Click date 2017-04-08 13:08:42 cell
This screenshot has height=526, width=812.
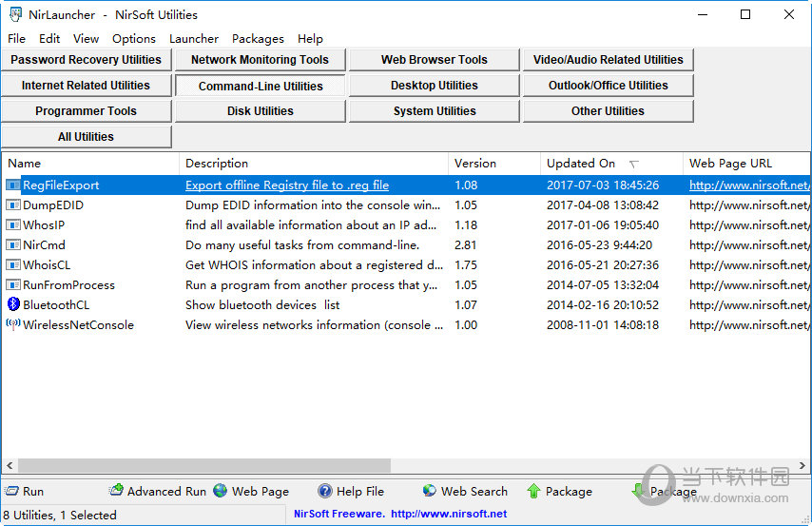pos(603,205)
